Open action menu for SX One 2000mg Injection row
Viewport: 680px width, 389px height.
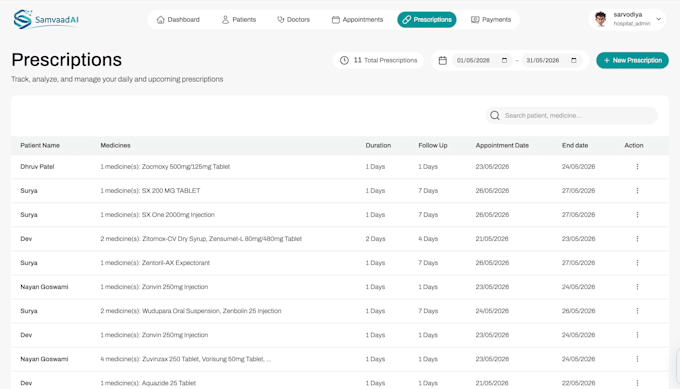[x=637, y=215]
